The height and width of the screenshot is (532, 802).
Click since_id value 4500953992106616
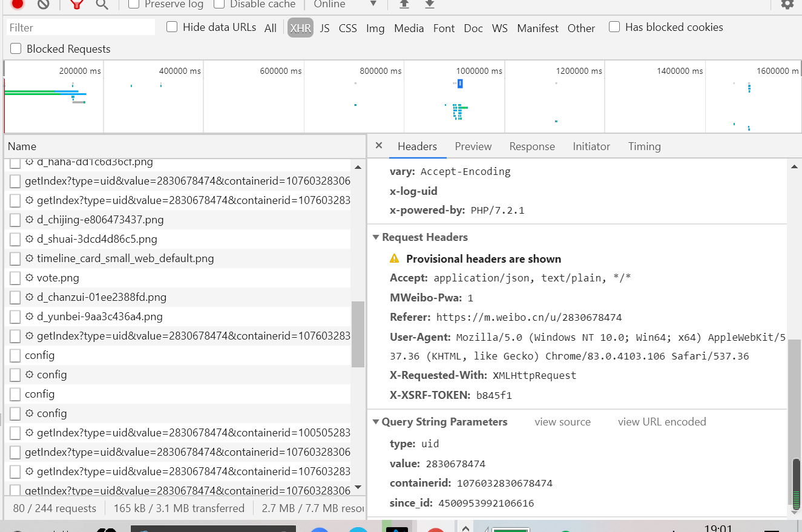tap(486, 503)
